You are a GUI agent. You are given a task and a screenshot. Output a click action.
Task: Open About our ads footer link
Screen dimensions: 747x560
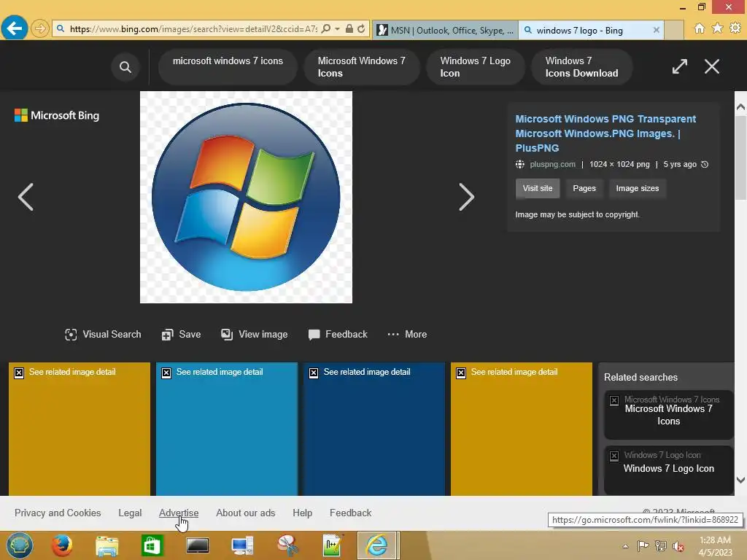245,513
